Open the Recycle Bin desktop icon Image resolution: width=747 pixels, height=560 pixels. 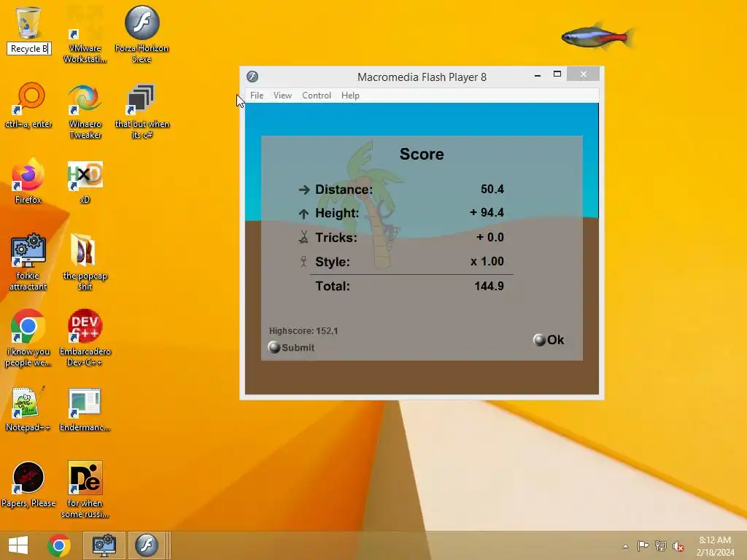point(28,23)
